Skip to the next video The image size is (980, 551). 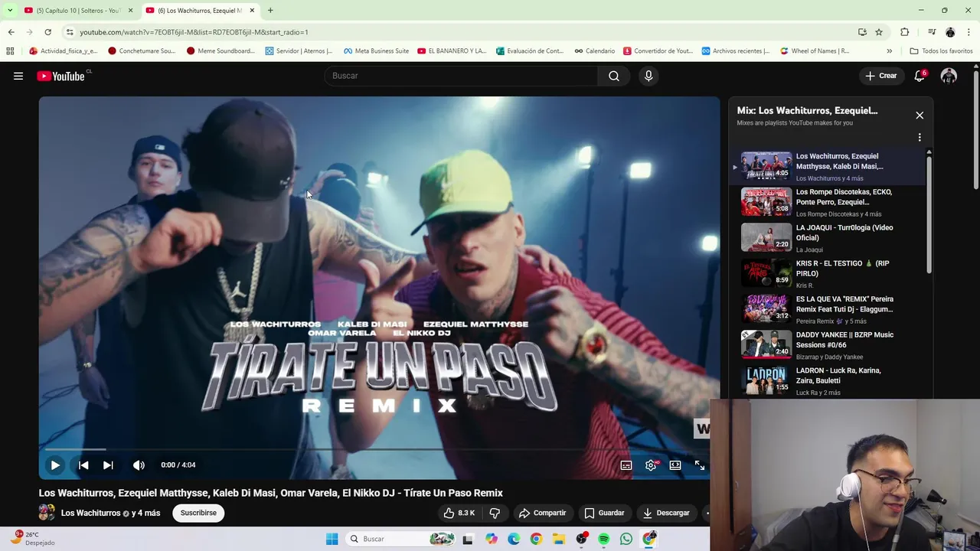click(108, 465)
